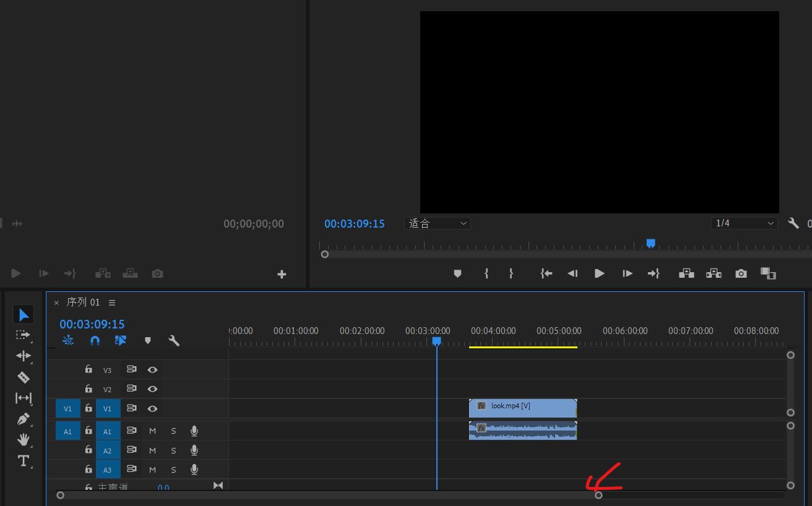Solo audio track A2
The width and height of the screenshot is (812, 506).
(173, 450)
